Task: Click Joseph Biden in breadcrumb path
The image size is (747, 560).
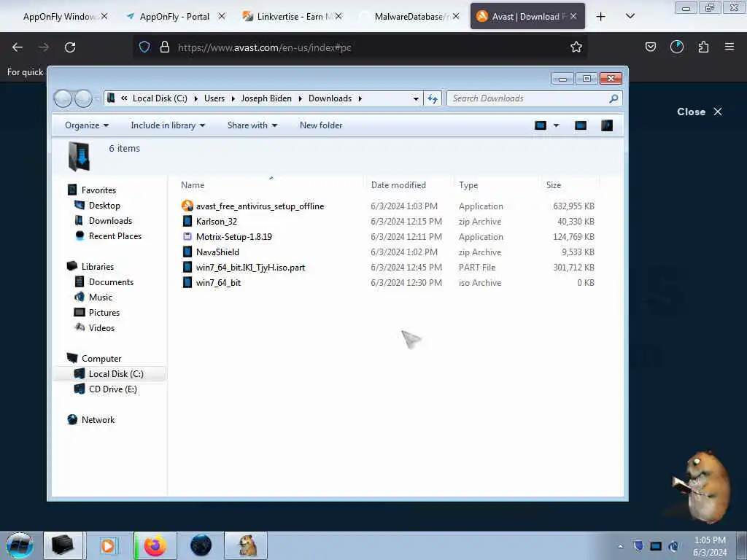Action: (x=266, y=98)
